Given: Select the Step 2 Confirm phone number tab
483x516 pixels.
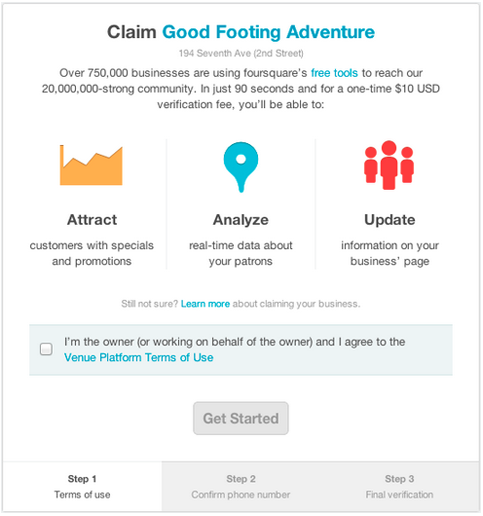Looking at the screenshot, I should tap(241, 486).
